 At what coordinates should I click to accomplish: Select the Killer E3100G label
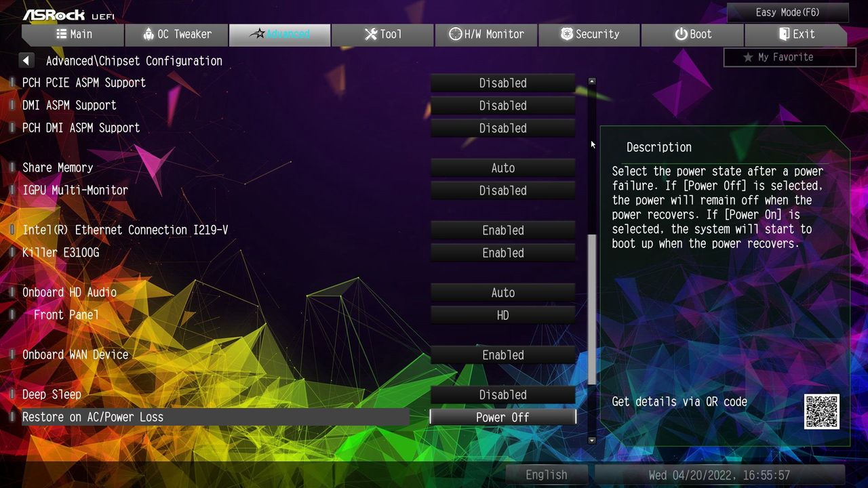[x=60, y=253]
